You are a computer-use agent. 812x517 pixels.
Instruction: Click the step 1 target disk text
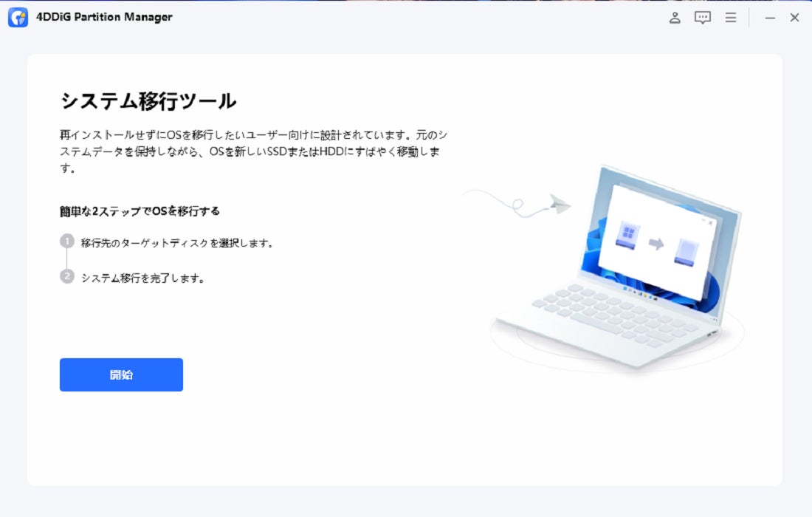tap(177, 243)
